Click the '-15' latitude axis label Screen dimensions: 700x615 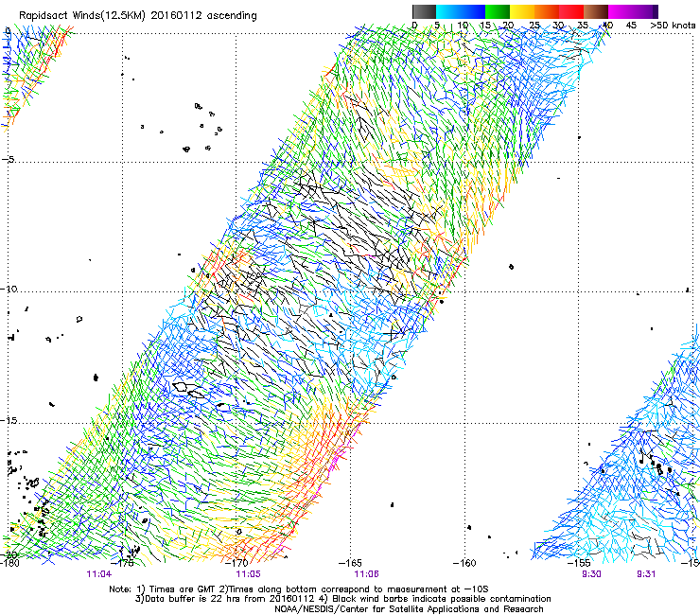pyautogui.click(x=9, y=421)
